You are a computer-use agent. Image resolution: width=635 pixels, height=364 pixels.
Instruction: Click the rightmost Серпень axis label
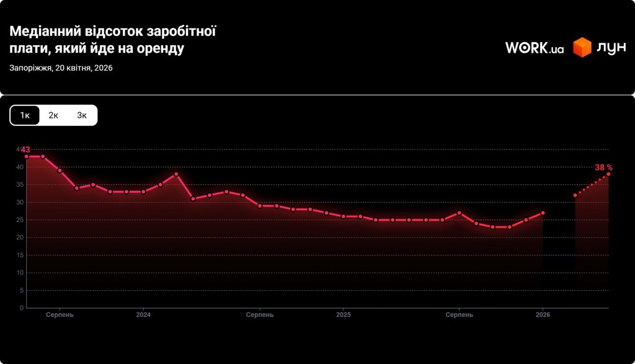[460, 315]
